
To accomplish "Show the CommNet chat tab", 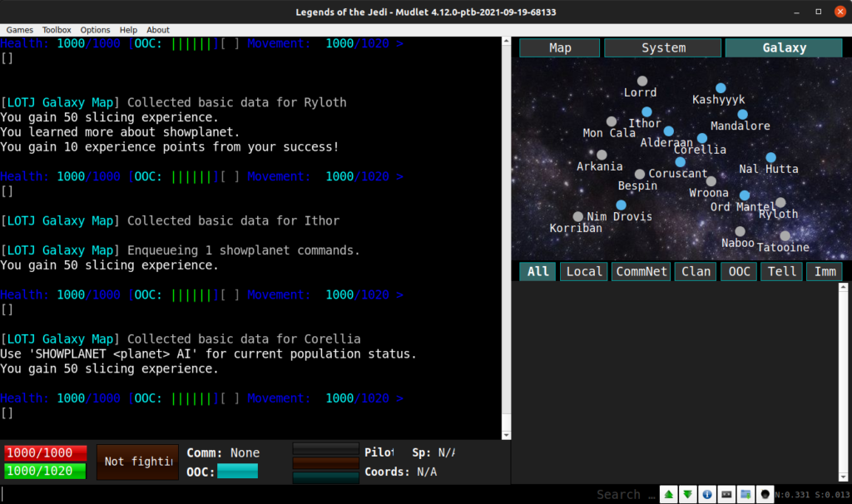I will pos(641,272).
